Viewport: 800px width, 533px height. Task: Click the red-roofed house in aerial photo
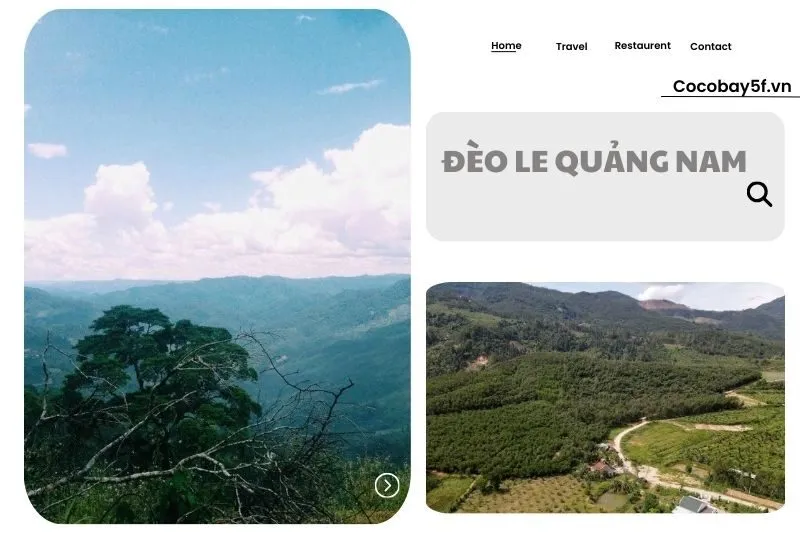pyautogui.click(x=603, y=466)
